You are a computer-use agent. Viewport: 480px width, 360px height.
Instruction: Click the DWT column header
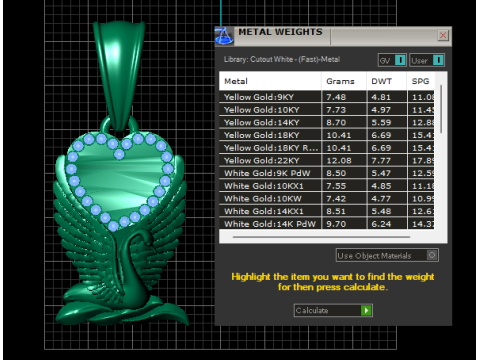tap(387, 81)
